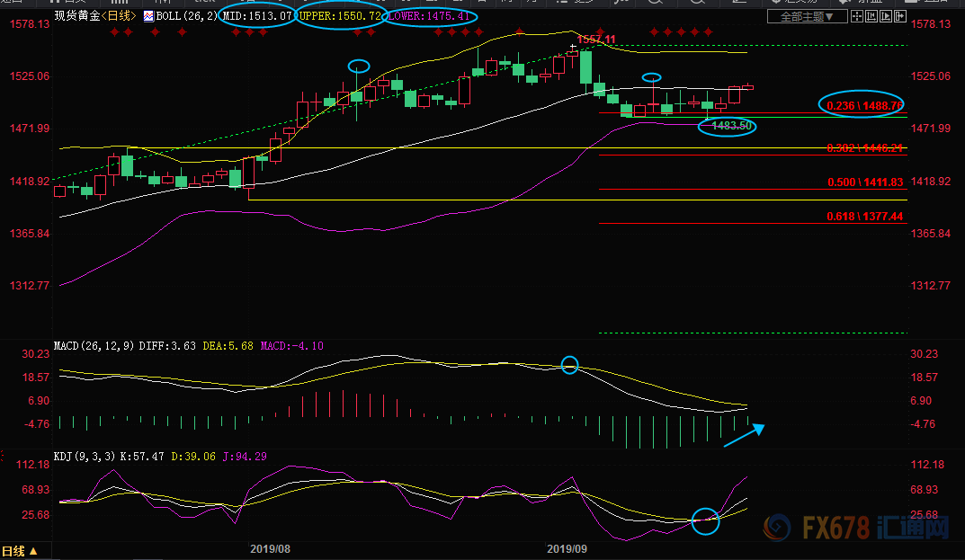Click the 现货黄金 <日线> chart title
The width and height of the screenshot is (965, 560).
92,16
